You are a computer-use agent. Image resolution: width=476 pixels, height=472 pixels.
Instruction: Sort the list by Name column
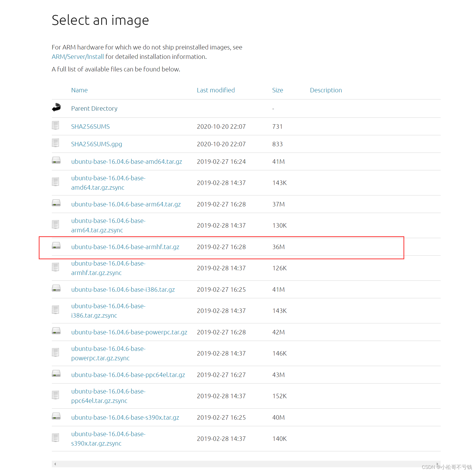pyautogui.click(x=79, y=90)
